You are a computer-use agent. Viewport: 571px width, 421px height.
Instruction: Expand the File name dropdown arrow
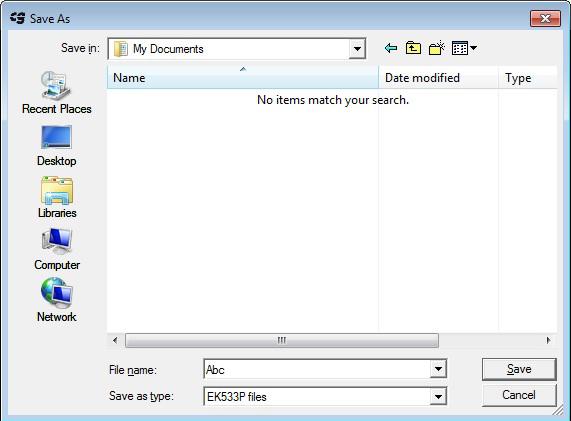[438, 369]
